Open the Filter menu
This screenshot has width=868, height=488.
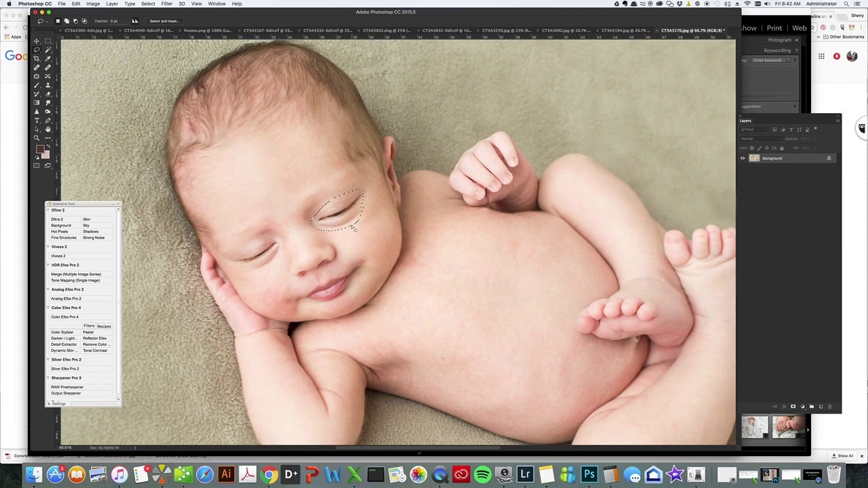click(x=166, y=4)
